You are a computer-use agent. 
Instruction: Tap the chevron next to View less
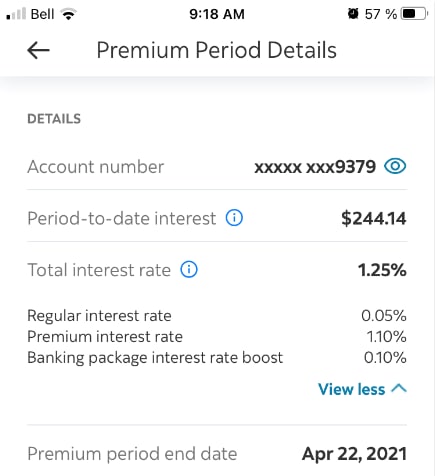click(399, 388)
